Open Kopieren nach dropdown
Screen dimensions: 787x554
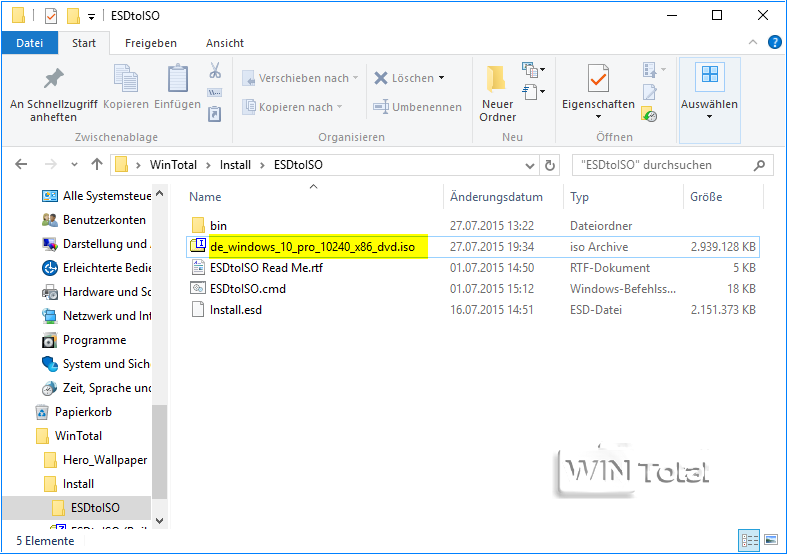point(293,107)
